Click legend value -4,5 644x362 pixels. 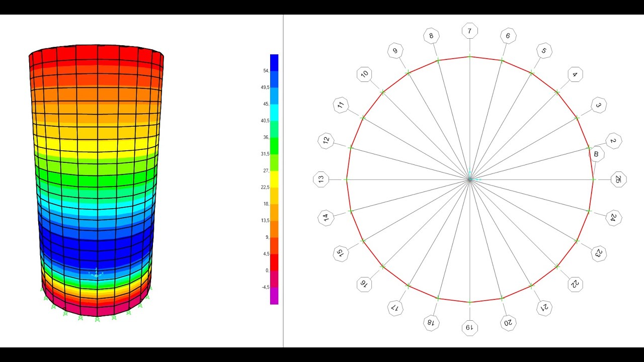point(265,287)
